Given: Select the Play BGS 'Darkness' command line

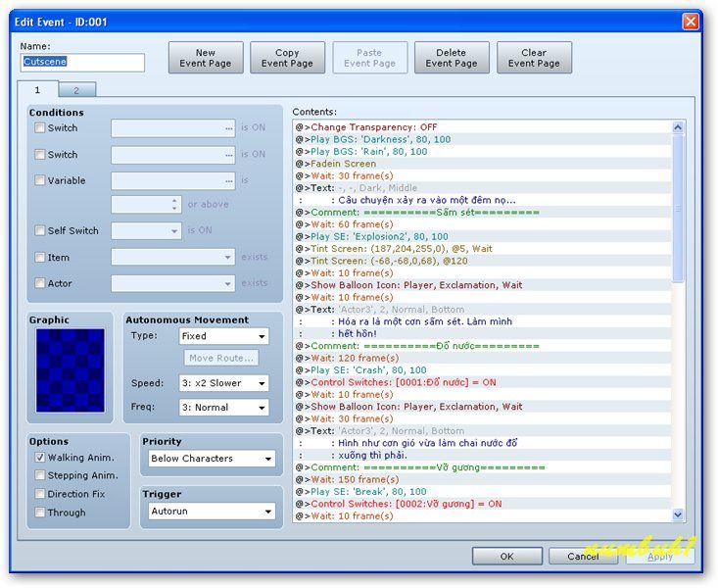Looking at the screenshot, I should (x=483, y=139).
